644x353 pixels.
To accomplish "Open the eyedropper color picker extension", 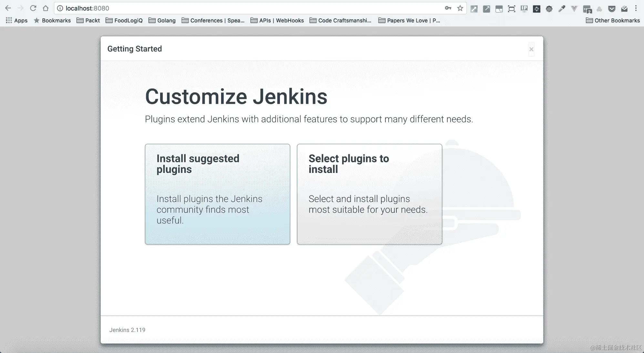I will coord(562,9).
